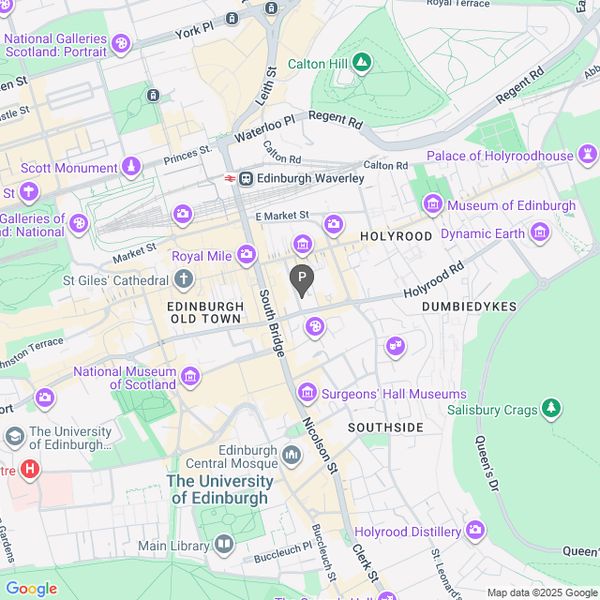Click the Salisbury Crags tree pin
The width and height of the screenshot is (600, 600).
click(551, 408)
